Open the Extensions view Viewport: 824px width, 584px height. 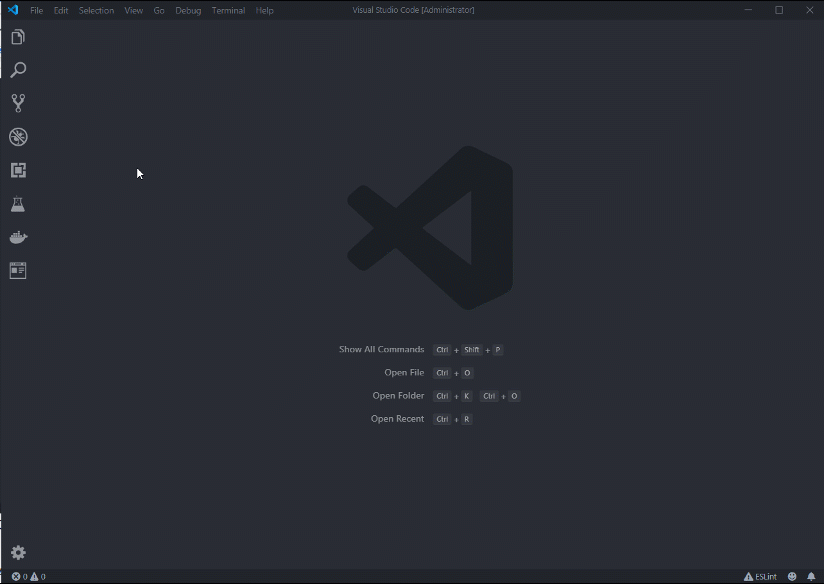(x=18, y=170)
